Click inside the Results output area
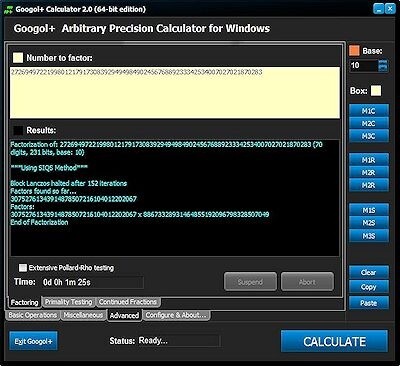This screenshot has height=366, width=400. pyautogui.click(x=175, y=198)
